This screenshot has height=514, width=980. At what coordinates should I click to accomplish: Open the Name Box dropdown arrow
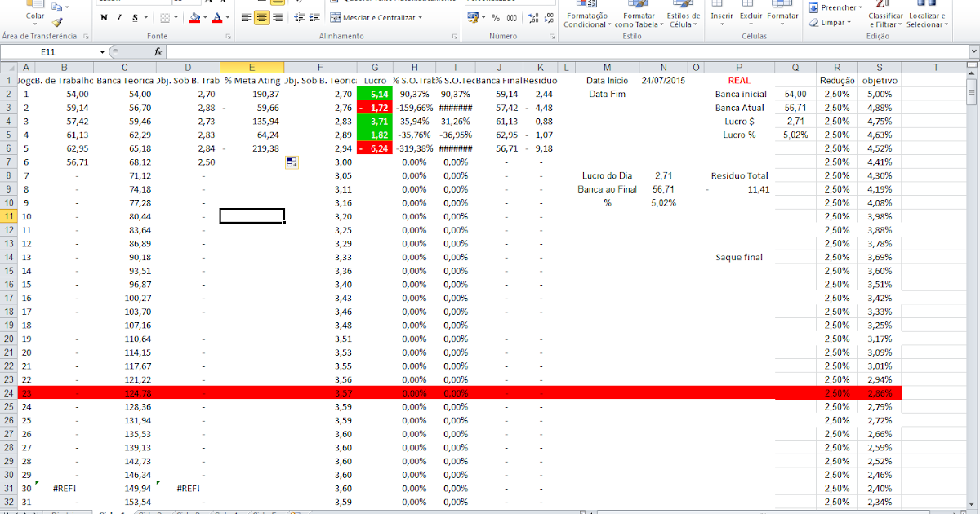tap(102, 51)
